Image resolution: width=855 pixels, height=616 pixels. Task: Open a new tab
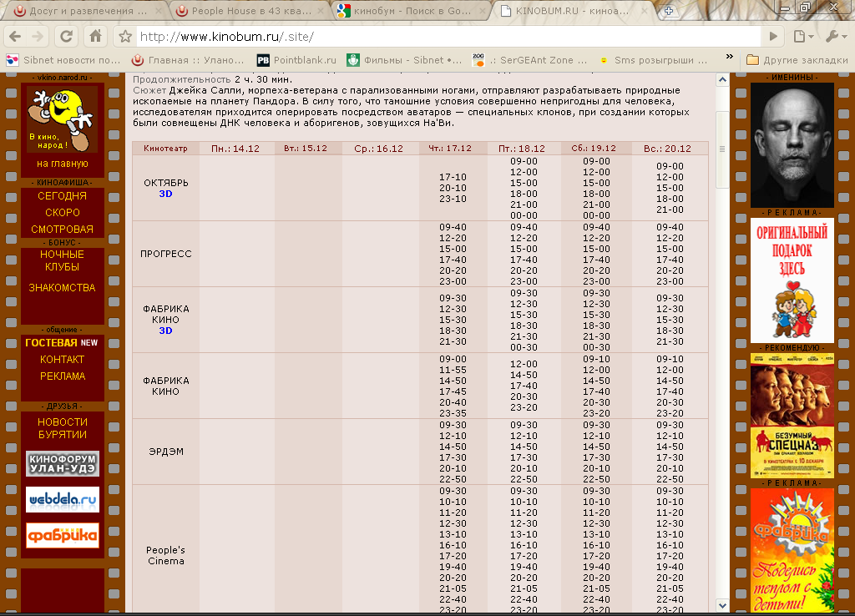point(669,12)
